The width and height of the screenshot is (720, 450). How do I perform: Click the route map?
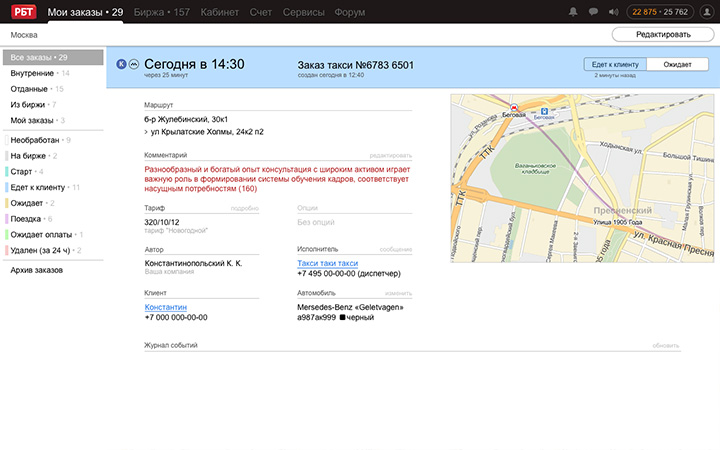pos(582,179)
